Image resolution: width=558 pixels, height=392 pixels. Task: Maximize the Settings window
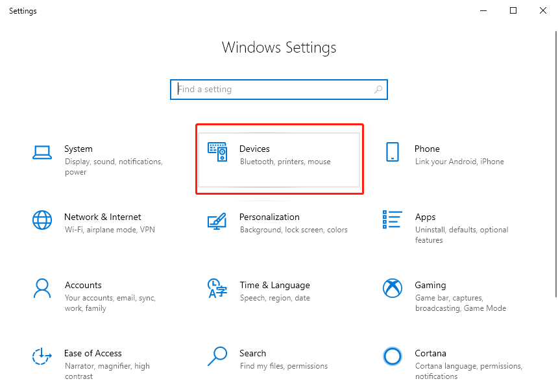513,10
